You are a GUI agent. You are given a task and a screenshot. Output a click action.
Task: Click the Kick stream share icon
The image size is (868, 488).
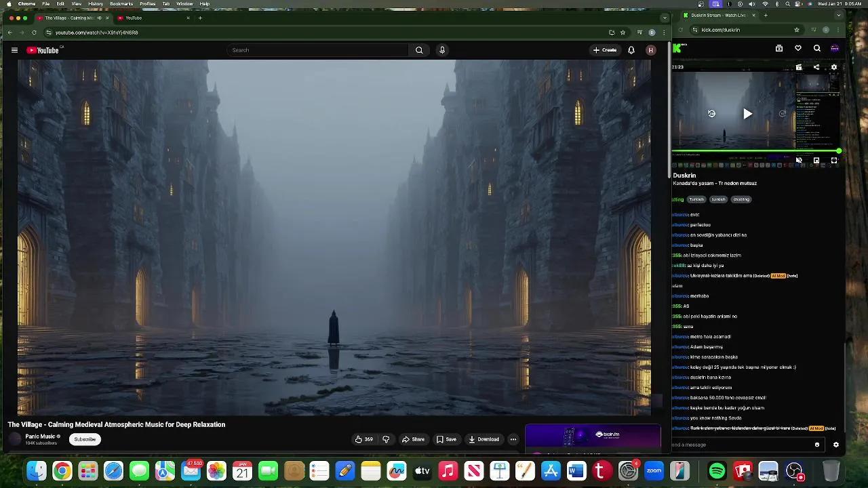816,67
